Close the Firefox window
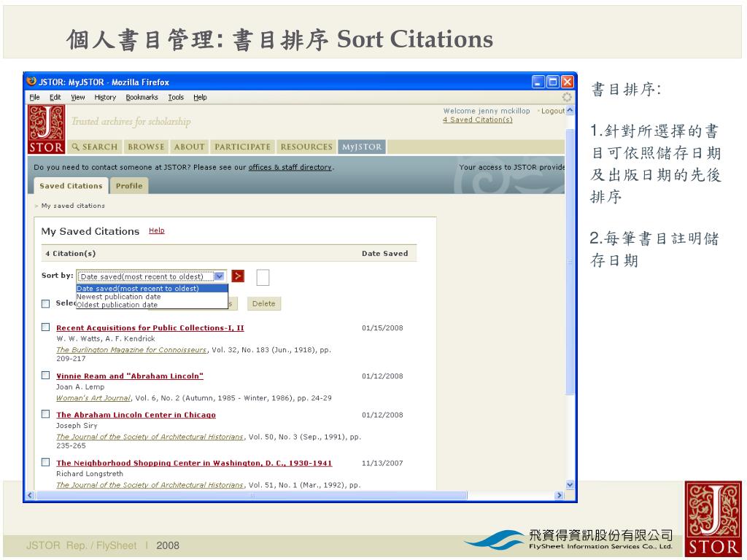 pos(568,82)
